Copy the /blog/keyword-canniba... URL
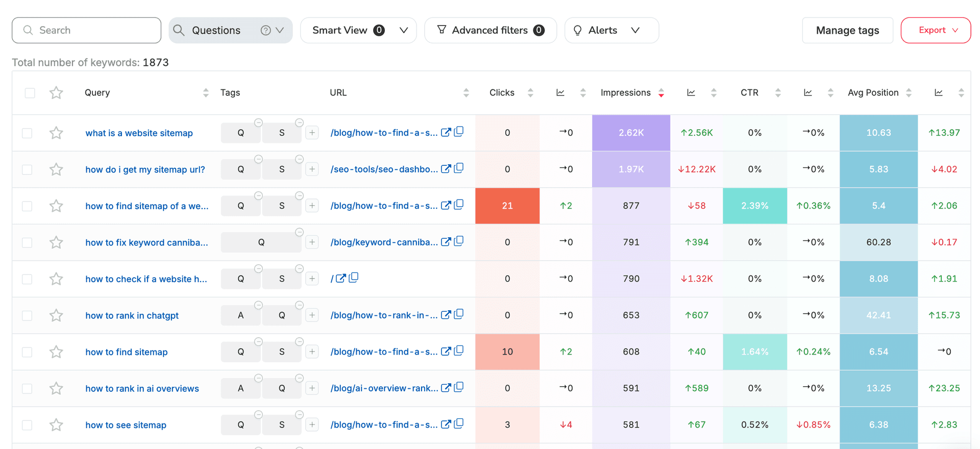Screen dimensions: 980x449 (459, 241)
